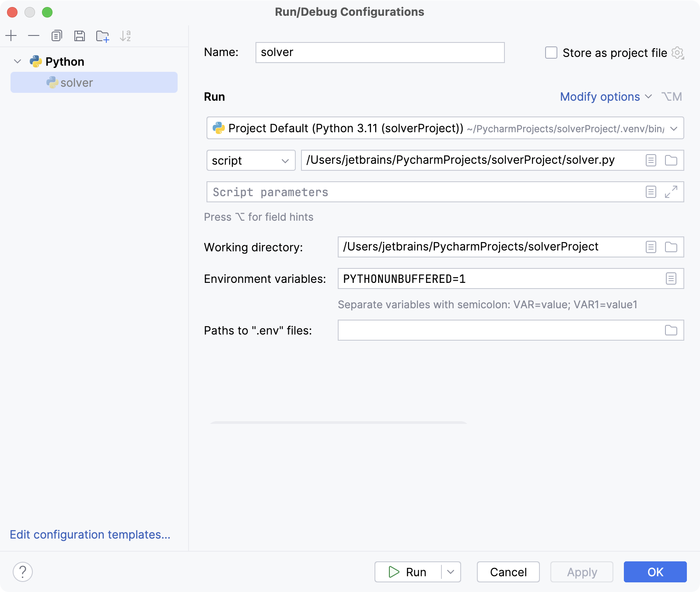Select the solver configuration in the tree
700x592 pixels.
pos(77,82)
